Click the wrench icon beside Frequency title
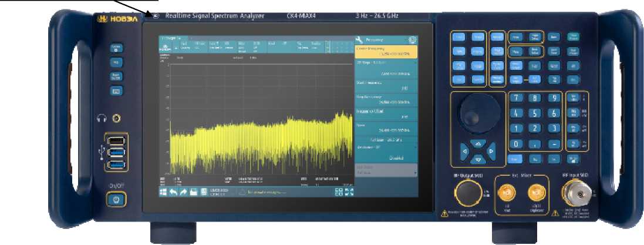The height and width of the screenshot is (245, 644). click(x=359, y=40)
